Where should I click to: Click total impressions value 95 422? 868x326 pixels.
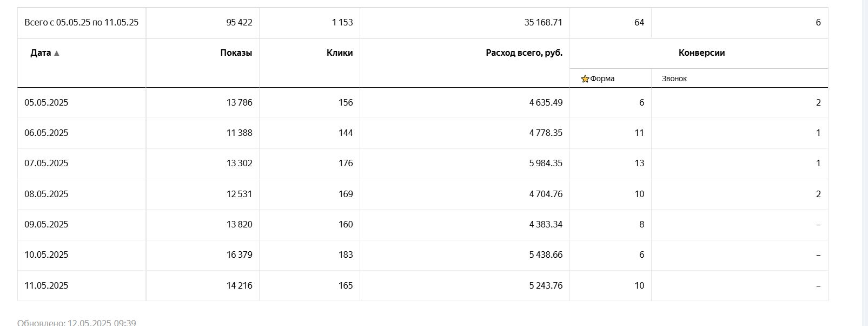239,22
